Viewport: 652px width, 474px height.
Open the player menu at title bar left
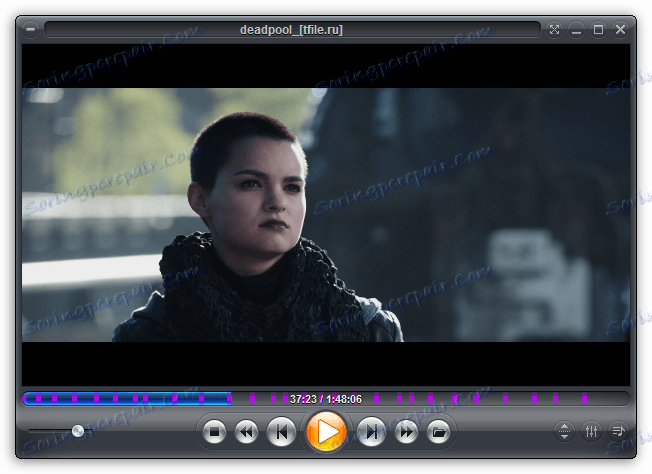[x=30, y=30]
